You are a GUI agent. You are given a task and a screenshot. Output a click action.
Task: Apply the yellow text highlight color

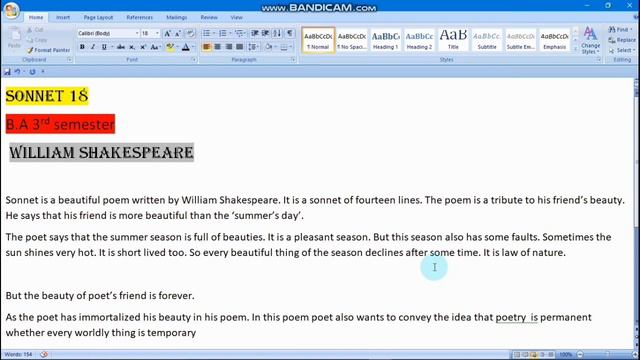(170, 47)
